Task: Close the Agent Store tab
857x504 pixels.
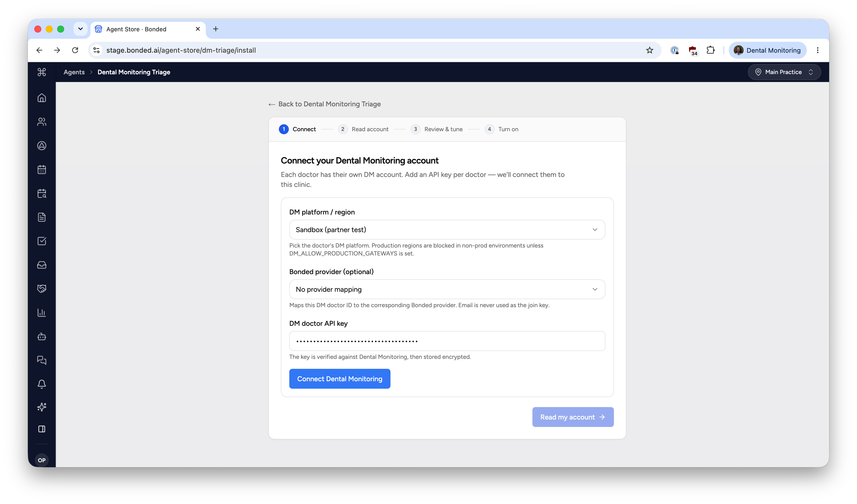Action: point(198,29)
